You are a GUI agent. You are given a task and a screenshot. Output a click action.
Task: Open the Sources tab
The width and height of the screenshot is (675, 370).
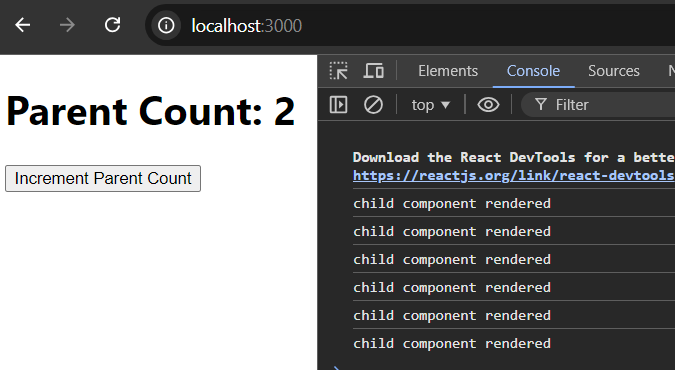[613, 71]
